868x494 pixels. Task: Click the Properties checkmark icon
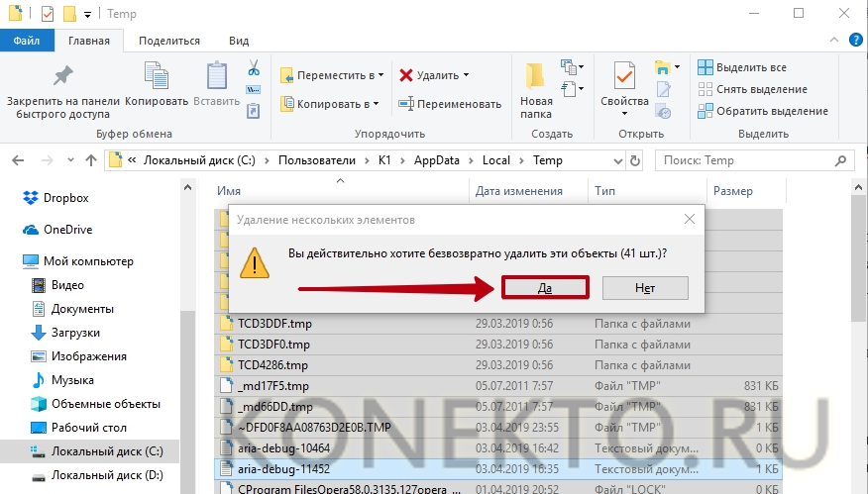point(624,76)
